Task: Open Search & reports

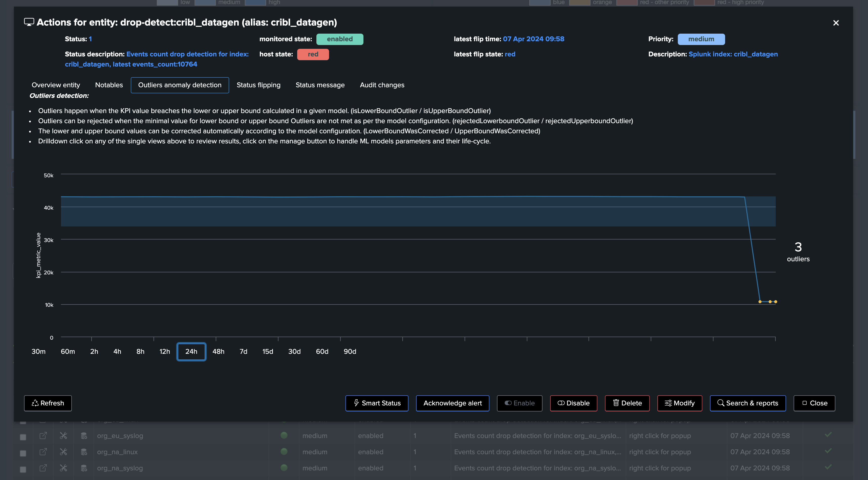Action: pyautogui.click(x=748, y=403)
